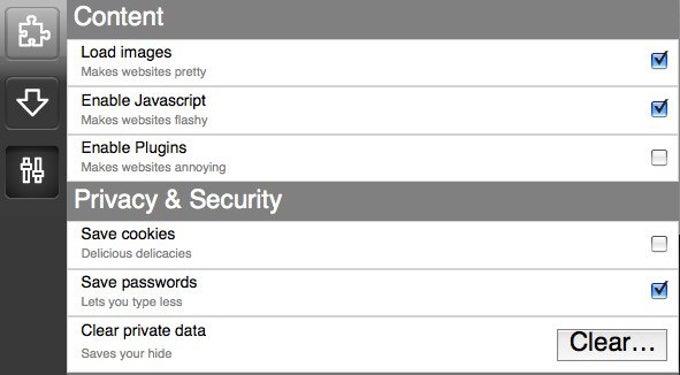This screenshot has height=375, width=680.
Task: Click the 'Saves your hide' description text
Action: click(126, 353)
